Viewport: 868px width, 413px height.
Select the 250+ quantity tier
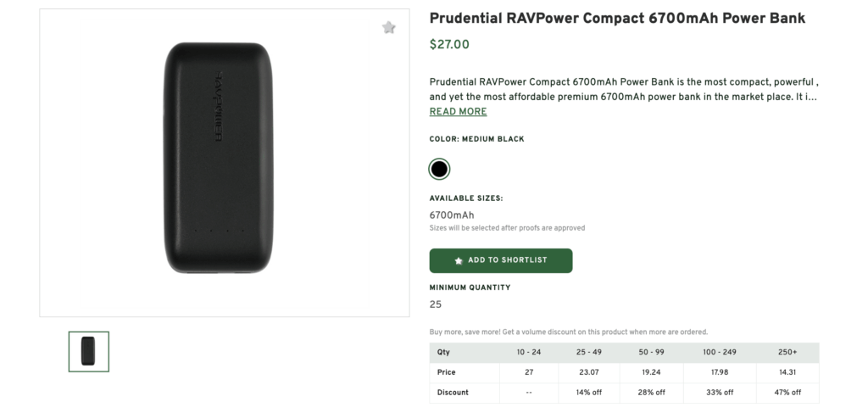[787, 352]
